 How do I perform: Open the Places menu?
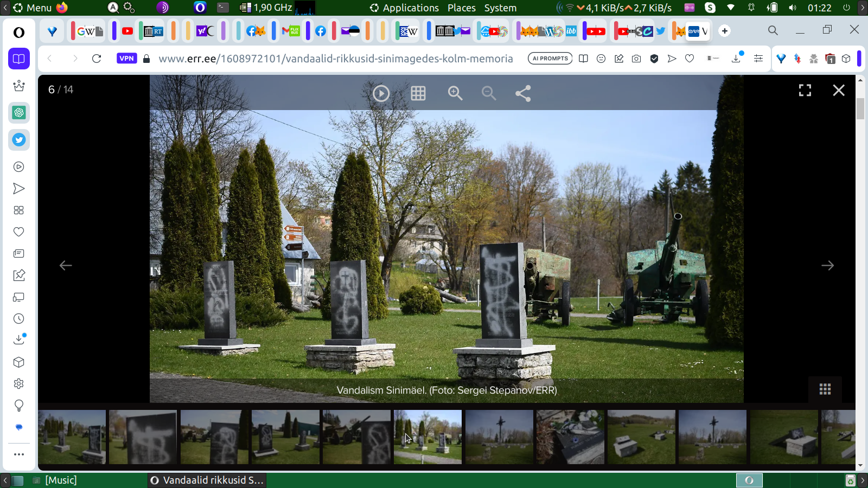461,8
